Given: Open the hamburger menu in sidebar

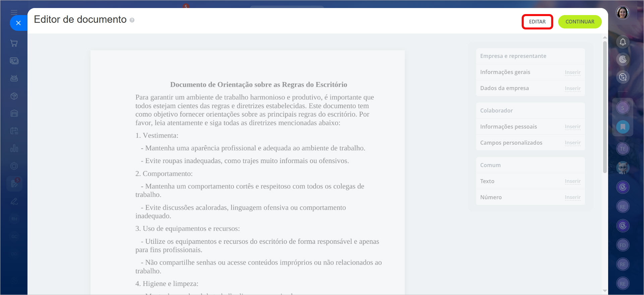Looking at the screenshot, I should point(14,12).
